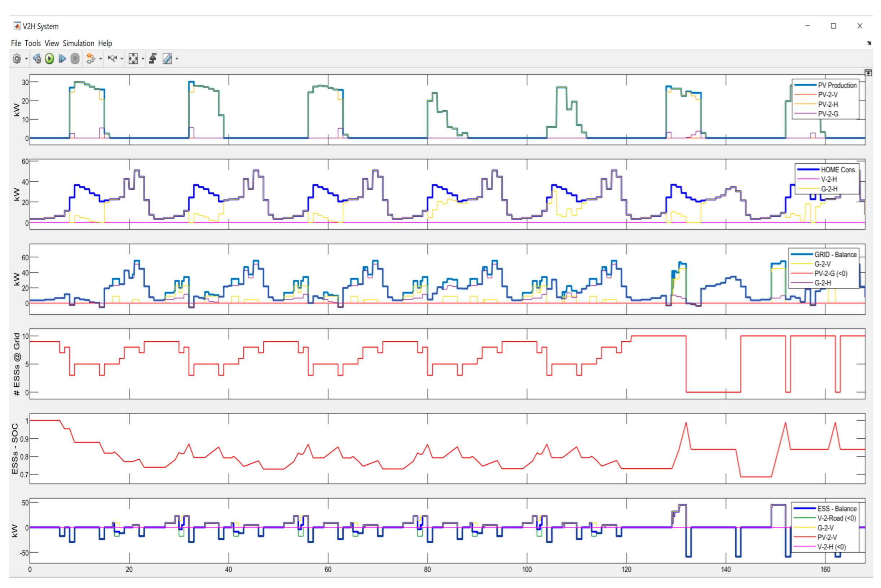Image resolution: width=881 pixels, height=588 pixels.
Task: Click the HOME Cons. legend entry
Action: tap(838, 170)
